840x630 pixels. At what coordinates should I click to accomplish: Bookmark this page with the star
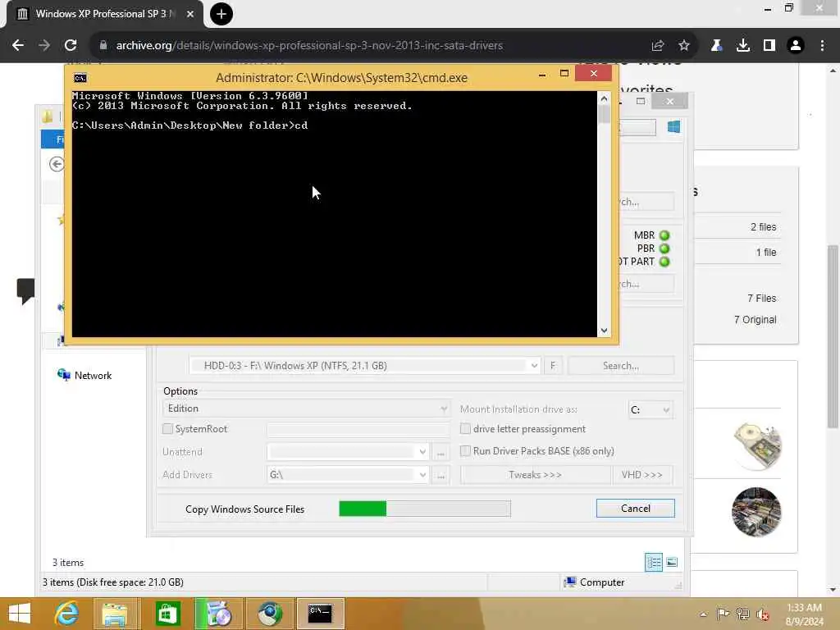point(684,46)
